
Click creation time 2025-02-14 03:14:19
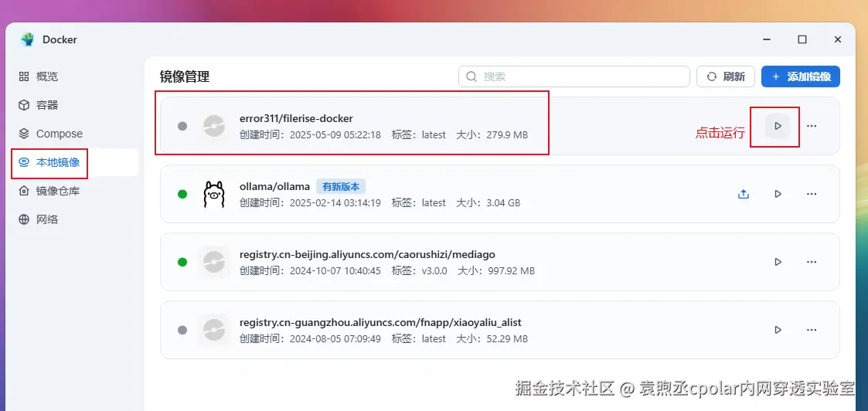click(x=335, y=202)
